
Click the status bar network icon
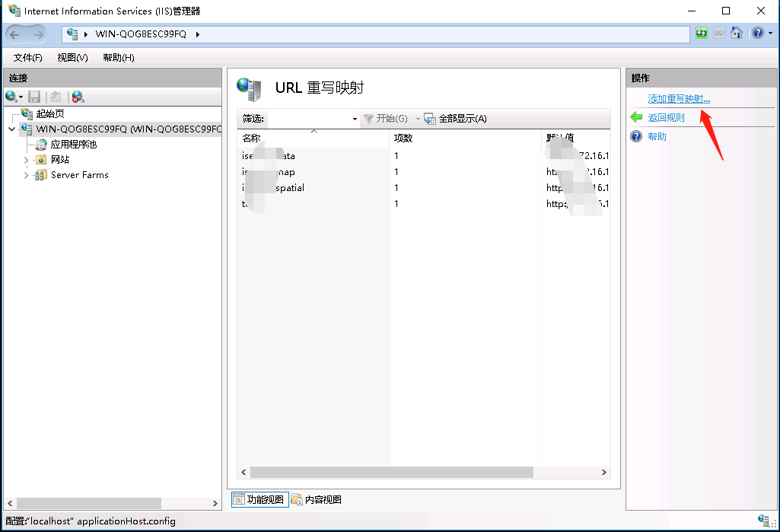pos(763,521)
